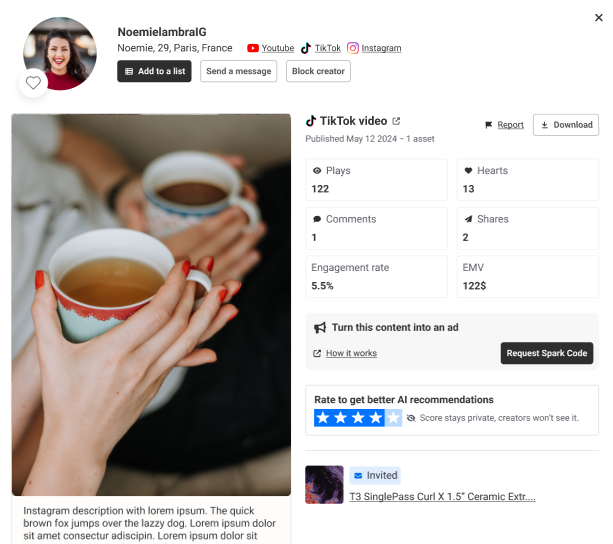Close the creator content panel
613x544 pixels.
tap(598, 17)
